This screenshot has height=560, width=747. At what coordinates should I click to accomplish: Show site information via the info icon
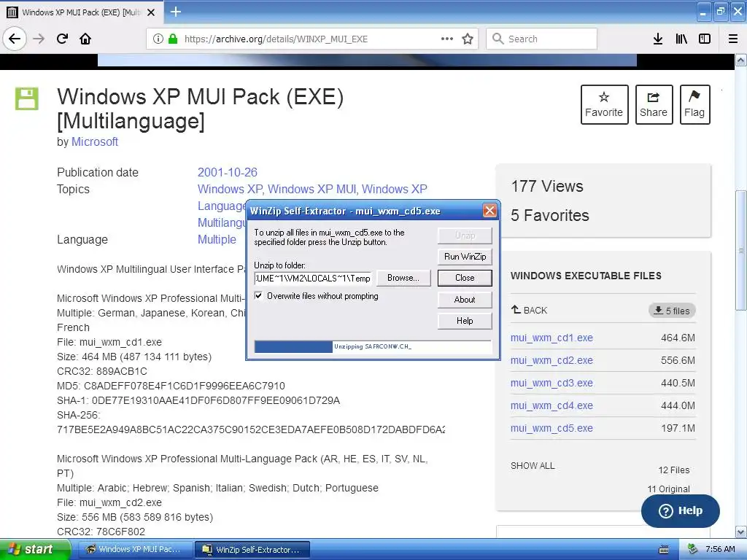click(158, 39)
